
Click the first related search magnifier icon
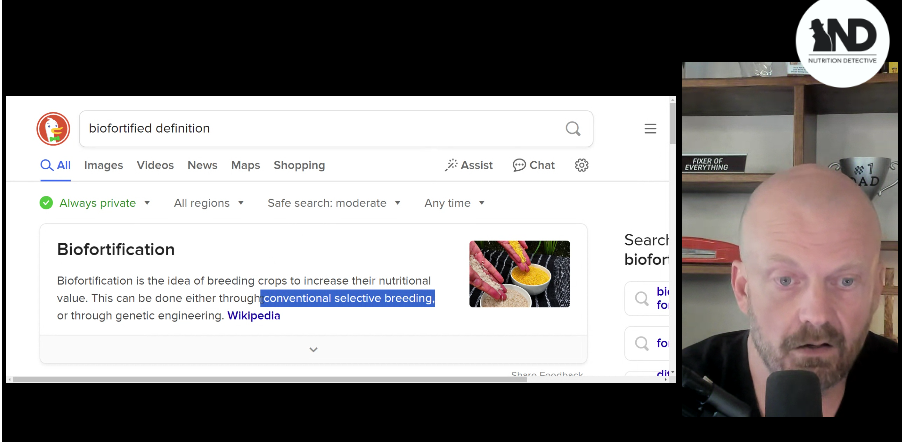tap(642, 298)
